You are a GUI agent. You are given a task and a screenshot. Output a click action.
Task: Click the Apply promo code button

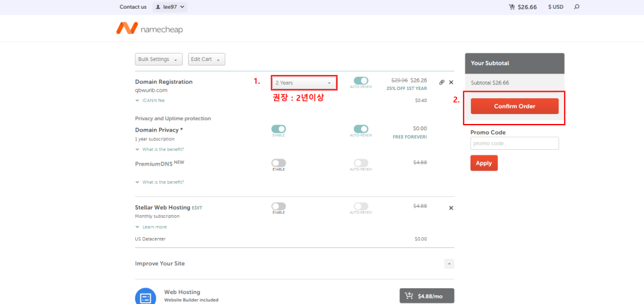point(484,163)
